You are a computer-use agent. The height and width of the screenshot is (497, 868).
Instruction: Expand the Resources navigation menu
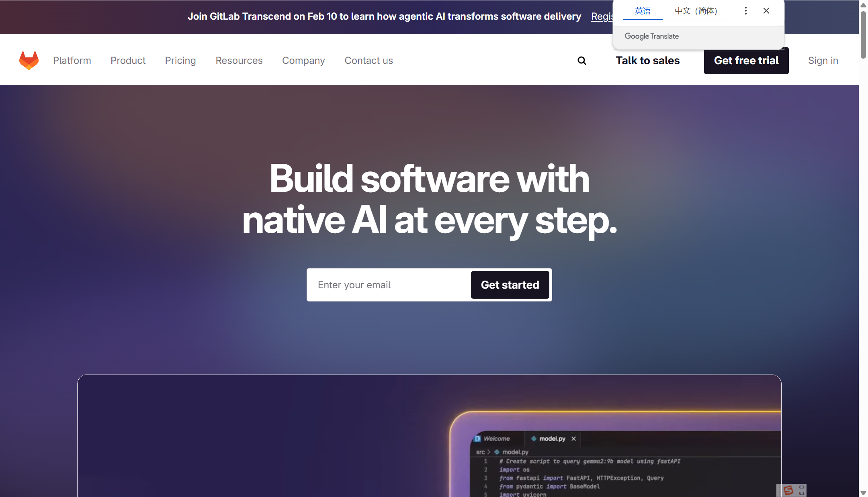(x=239, y=61)
